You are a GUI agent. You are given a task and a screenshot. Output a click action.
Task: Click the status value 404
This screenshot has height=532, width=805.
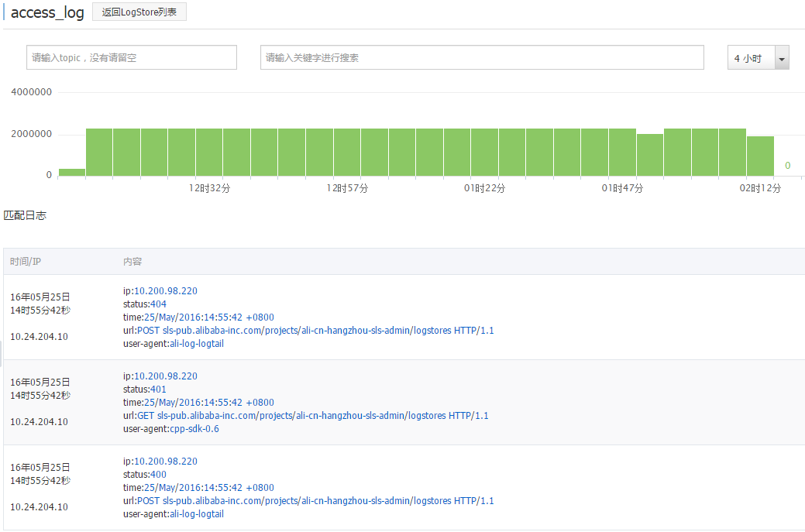pos(158,304)
